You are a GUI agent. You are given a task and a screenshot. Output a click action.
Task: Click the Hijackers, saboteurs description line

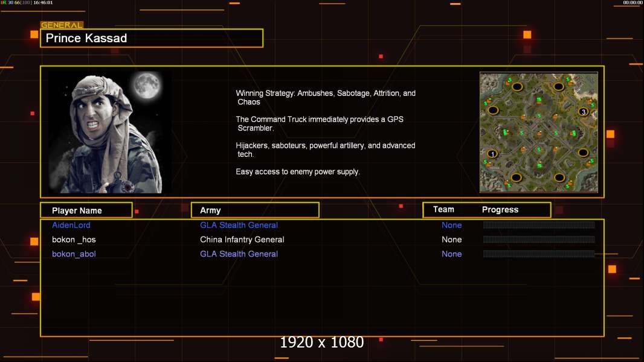pos(325,150)
